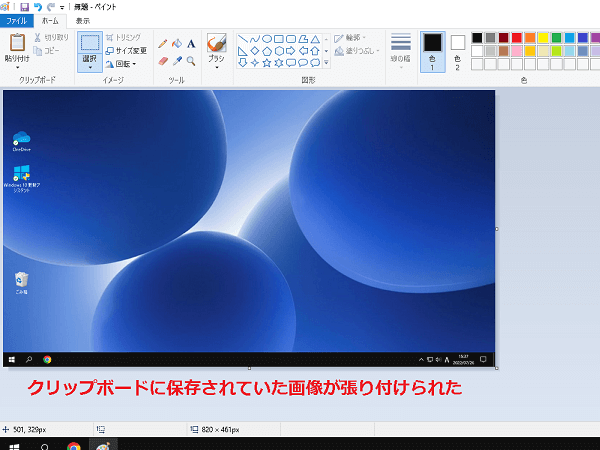Pick the Curve shape
Viewport: 600px width, 450px height.
pos(255,39)
